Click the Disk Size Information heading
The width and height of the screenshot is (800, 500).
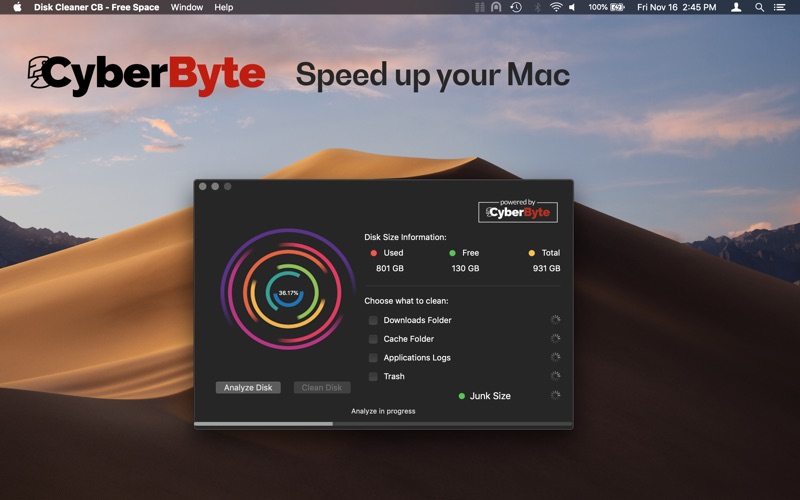(405, 237)
